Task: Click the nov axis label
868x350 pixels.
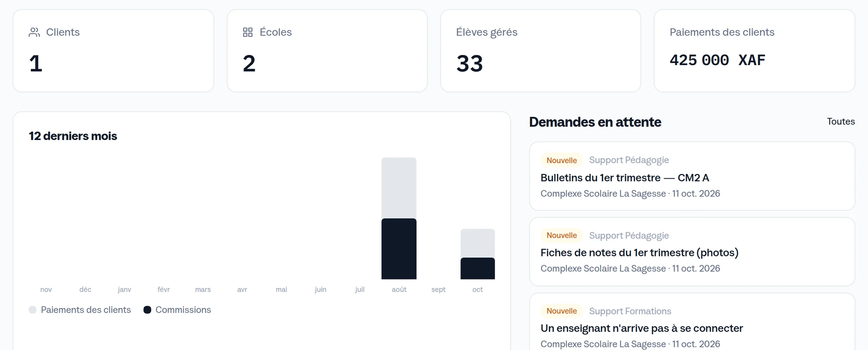Action: 46,289
